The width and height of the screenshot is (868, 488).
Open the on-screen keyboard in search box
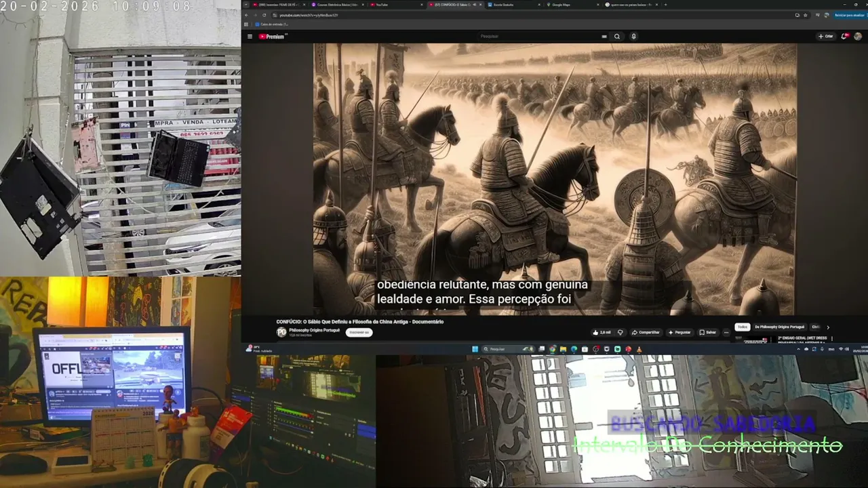coord(604,37)
